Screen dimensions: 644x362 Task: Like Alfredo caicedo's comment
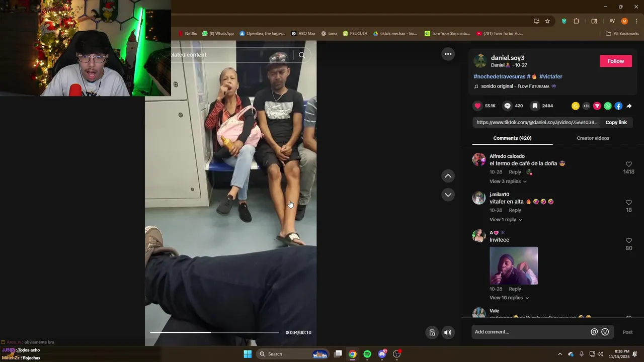click(x=628, y=164)
